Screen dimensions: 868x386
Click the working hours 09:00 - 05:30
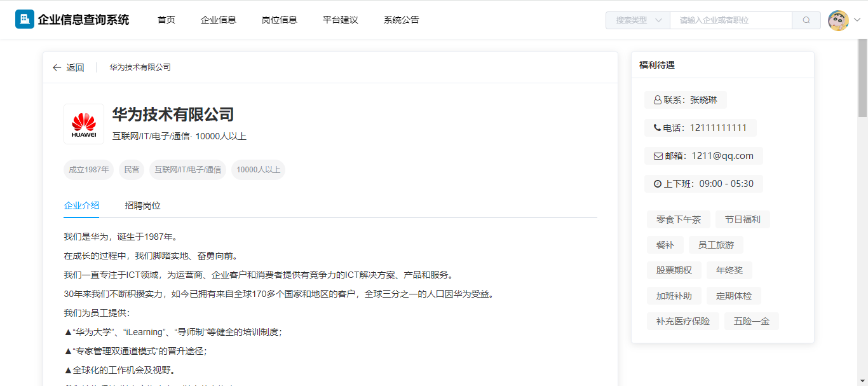click(x=726, y=184)
